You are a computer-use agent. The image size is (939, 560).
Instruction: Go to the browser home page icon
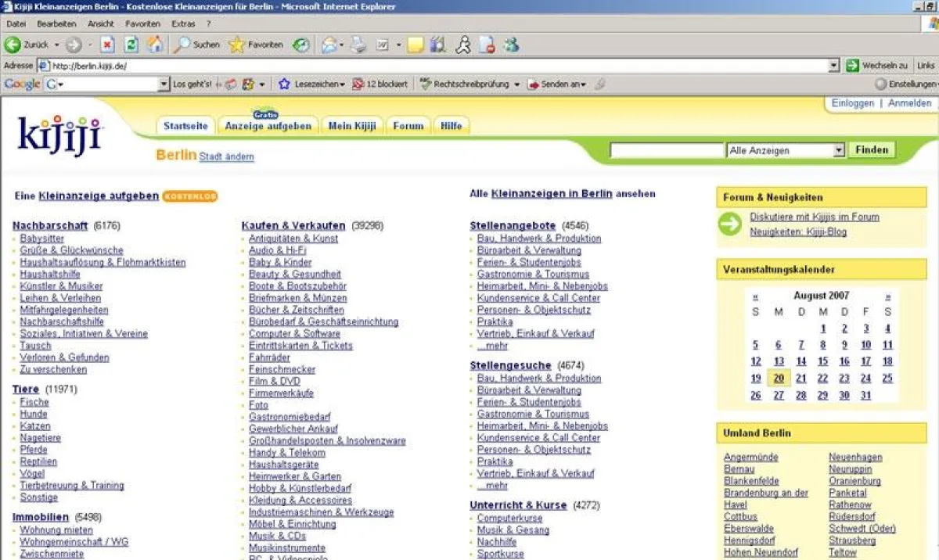pos(155,45)
